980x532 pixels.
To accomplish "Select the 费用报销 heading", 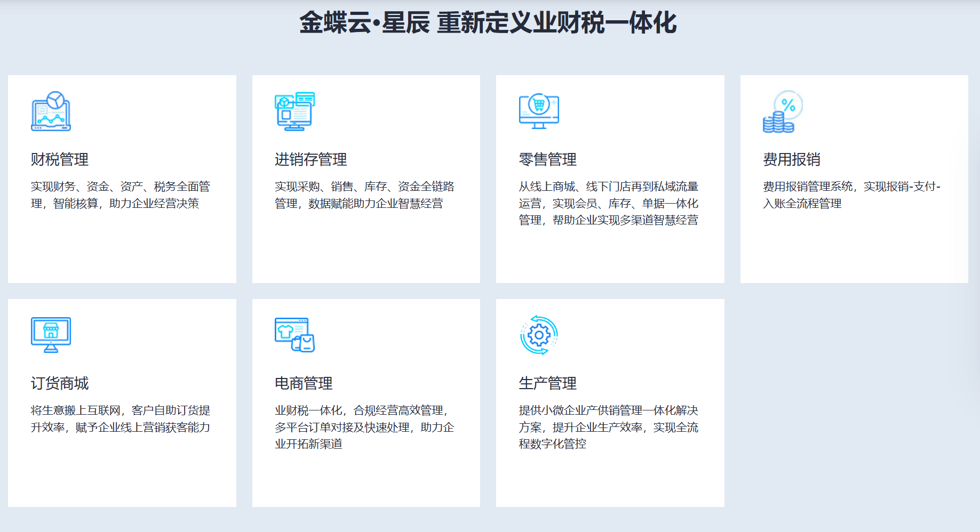I will (x=792, y=159).
